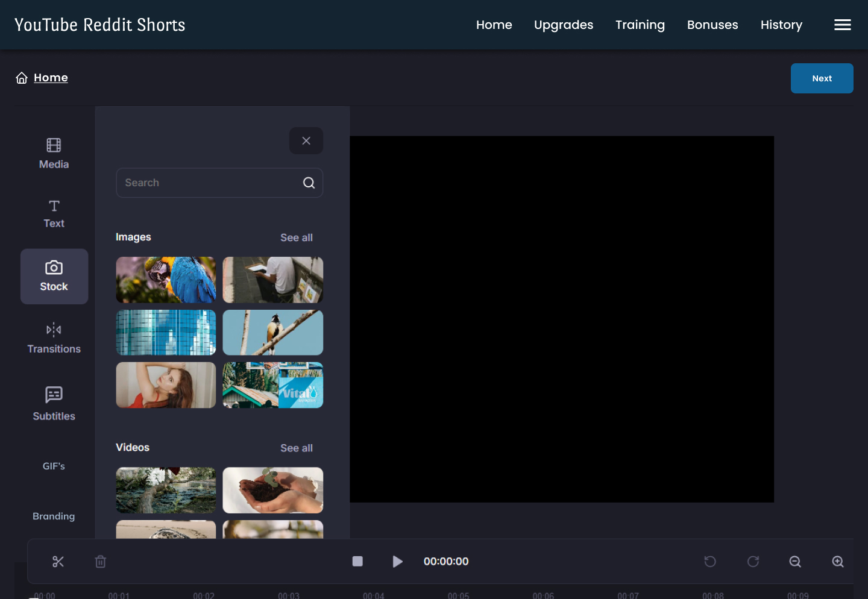This screenshot has height=599, width=868.
Task: Stop the video playback
Action: coord(357,562)
